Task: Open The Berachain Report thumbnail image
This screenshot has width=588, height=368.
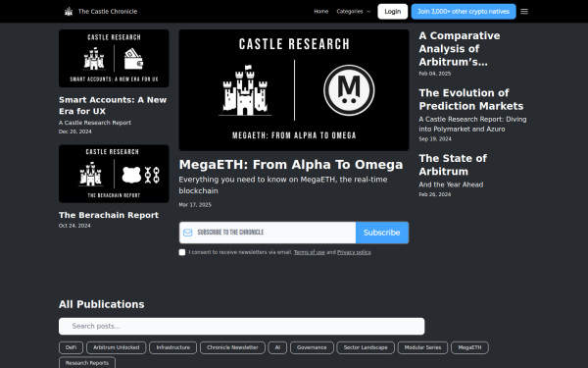Action: [x=114, y=174]
